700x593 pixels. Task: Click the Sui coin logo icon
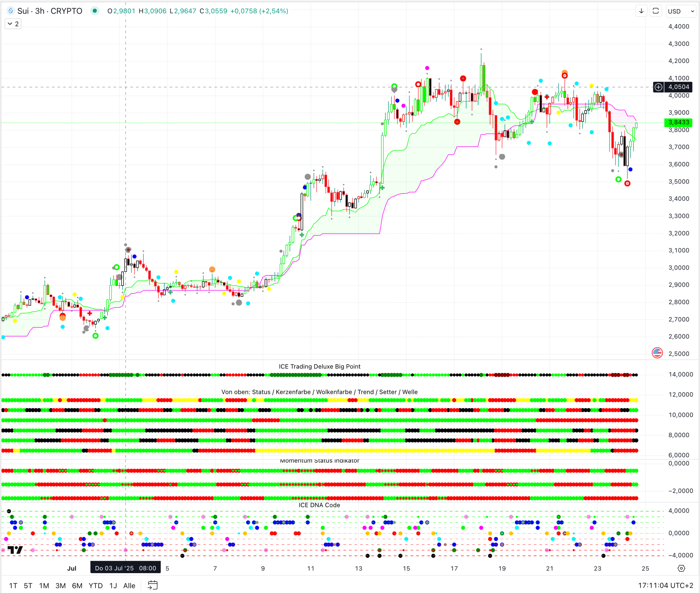[x=11, y=11]
